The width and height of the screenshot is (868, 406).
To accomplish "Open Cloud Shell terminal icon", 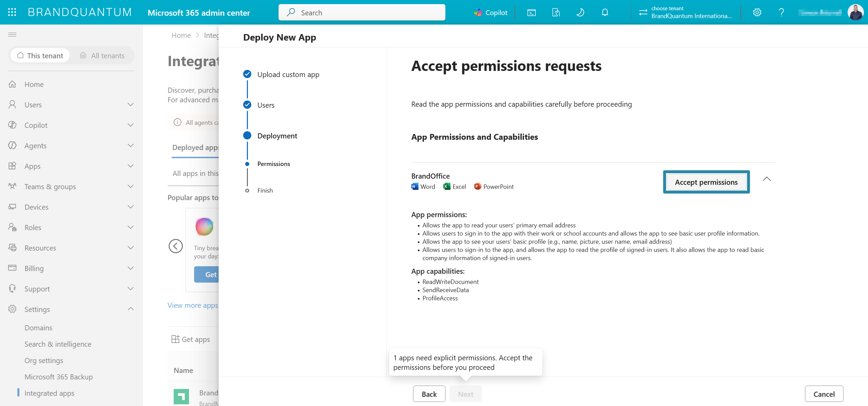I will click(x=531, y=13).
